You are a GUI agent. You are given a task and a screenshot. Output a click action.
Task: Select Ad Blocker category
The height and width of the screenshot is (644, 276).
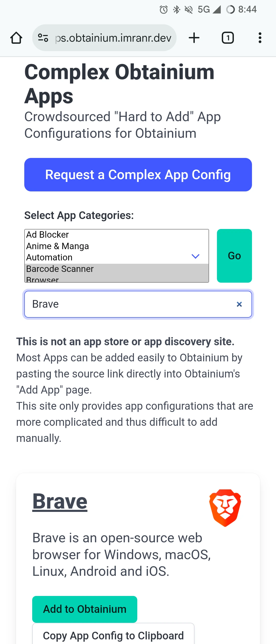pyautogui.click(x=48, y=235)
